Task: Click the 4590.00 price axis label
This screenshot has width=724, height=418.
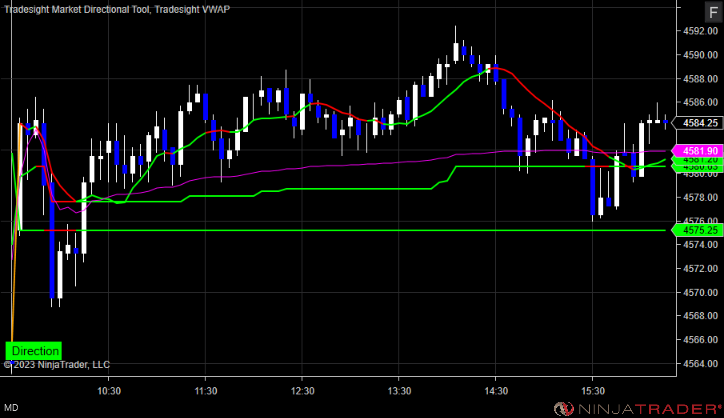Action: click(700, 55)
